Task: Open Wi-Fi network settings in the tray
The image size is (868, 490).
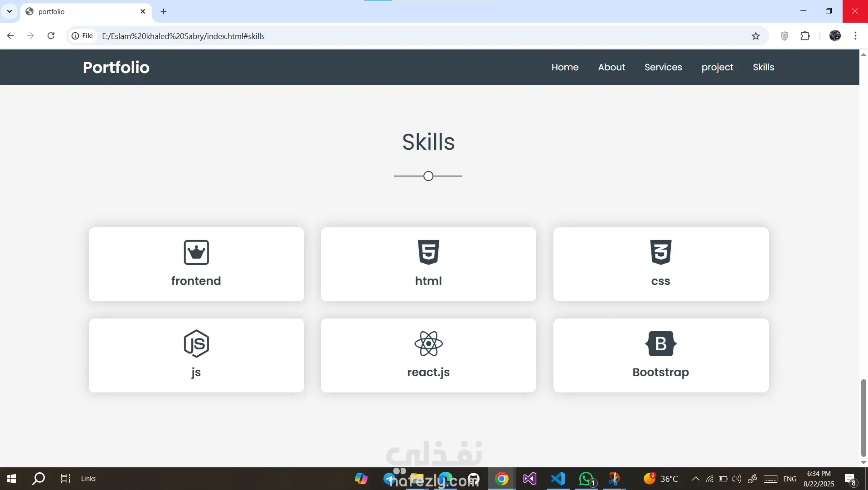Action: click(x=710, y=479)
